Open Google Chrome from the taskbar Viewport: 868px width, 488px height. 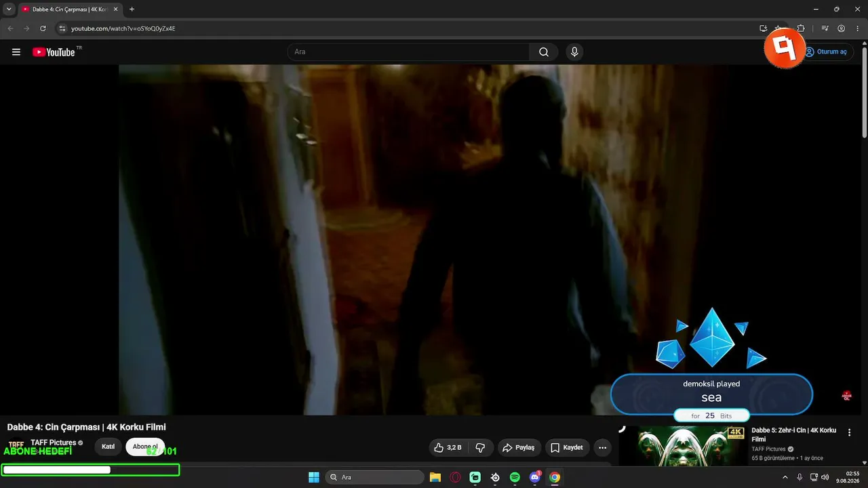555,477
